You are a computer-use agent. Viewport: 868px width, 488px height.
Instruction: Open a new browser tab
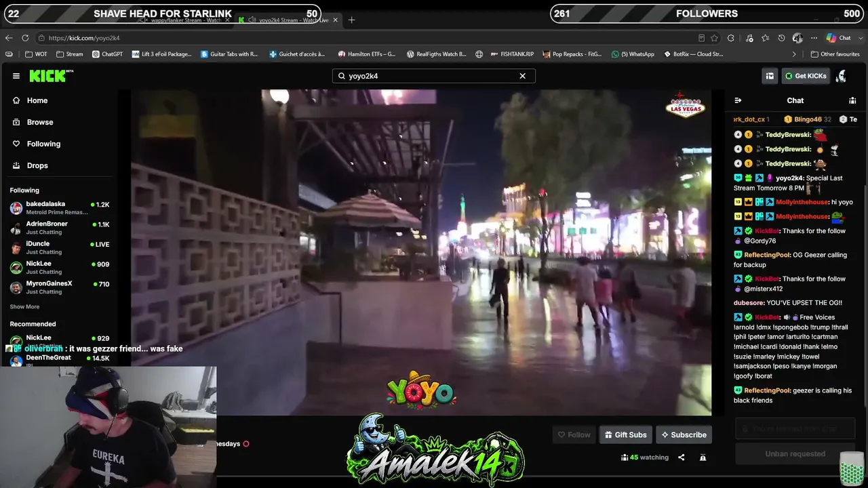pyautogui.click(x=351, y=20)
